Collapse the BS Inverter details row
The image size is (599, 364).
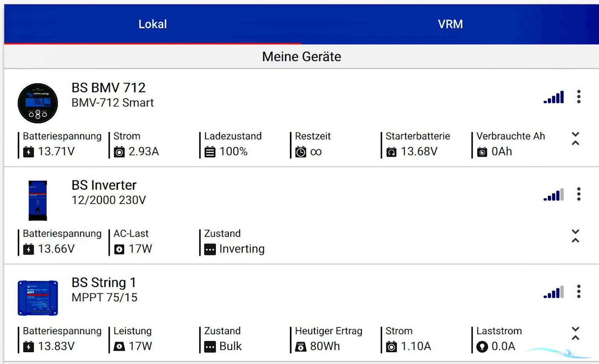click(575, 236)
